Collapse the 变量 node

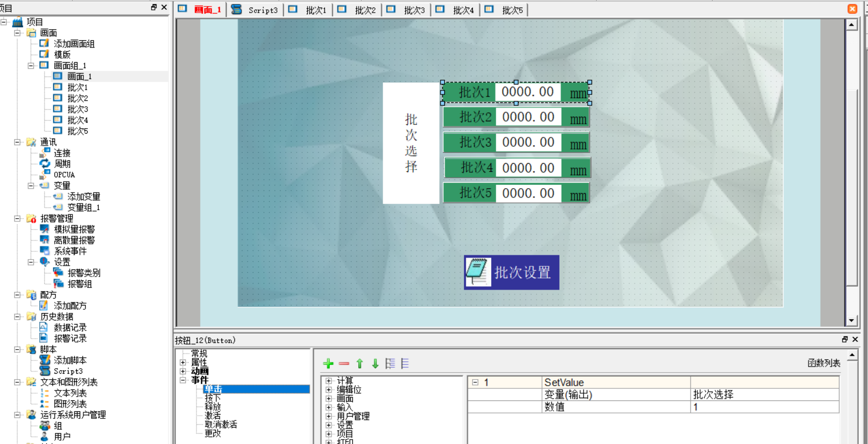coord(31,185)
